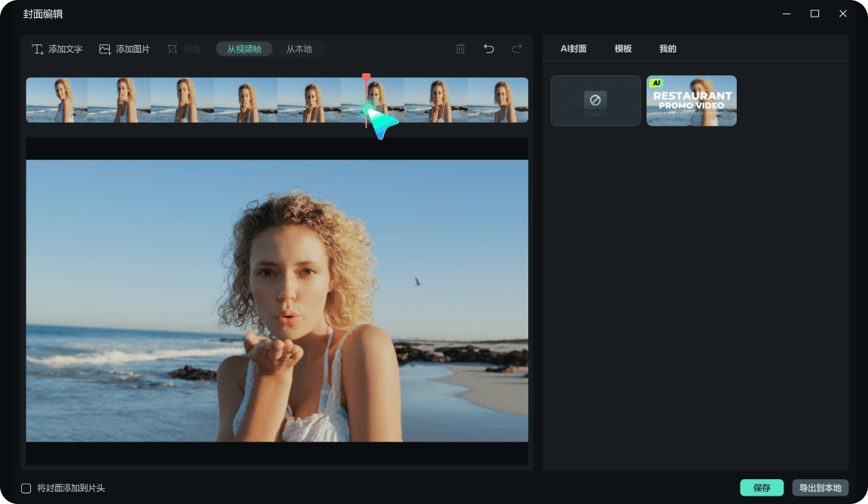Choose the Restaurant Promo Video AI template
The width and height of the screenshot is (868, 504).
692,100
